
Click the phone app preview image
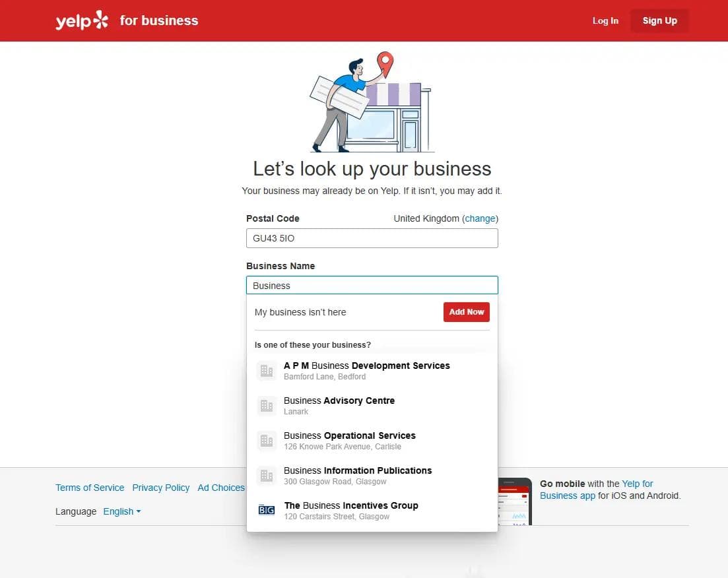click(x=515, y=502)
